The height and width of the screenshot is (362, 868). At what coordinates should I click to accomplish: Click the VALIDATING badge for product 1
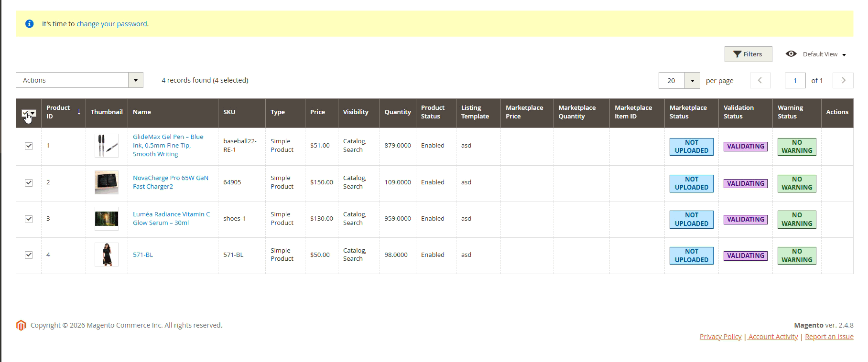[x=745, y=147]
